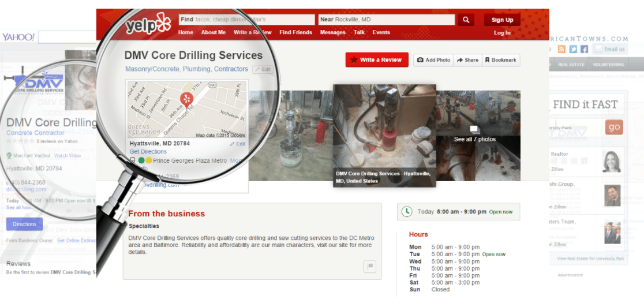Click the Write a Review button
Screen dimensions: 644x307
click(x=377, y=59)
